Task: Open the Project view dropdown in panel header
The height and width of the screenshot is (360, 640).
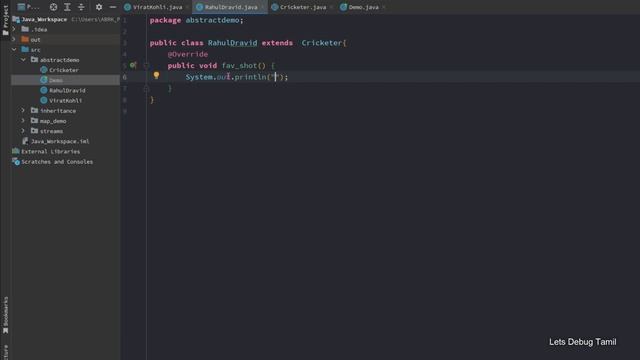Action: point(29,7)
